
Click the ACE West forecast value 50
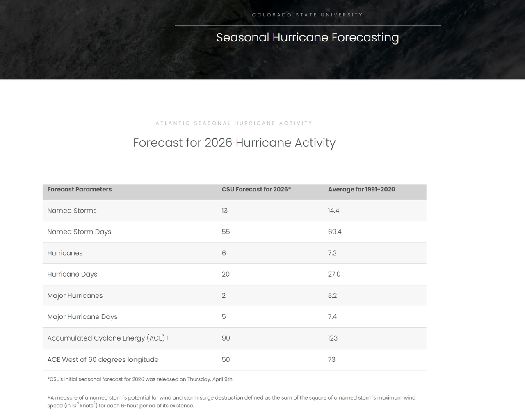pos(226,359)
